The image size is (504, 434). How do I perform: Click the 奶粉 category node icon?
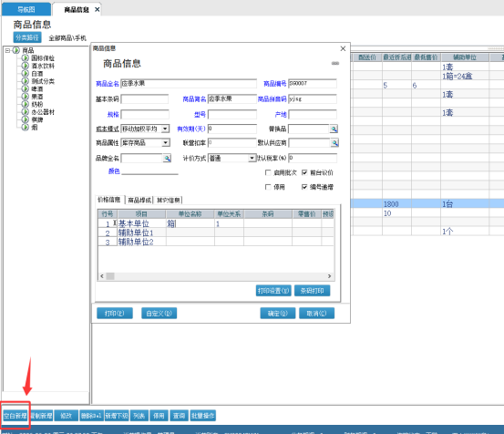tap(26, 104)
